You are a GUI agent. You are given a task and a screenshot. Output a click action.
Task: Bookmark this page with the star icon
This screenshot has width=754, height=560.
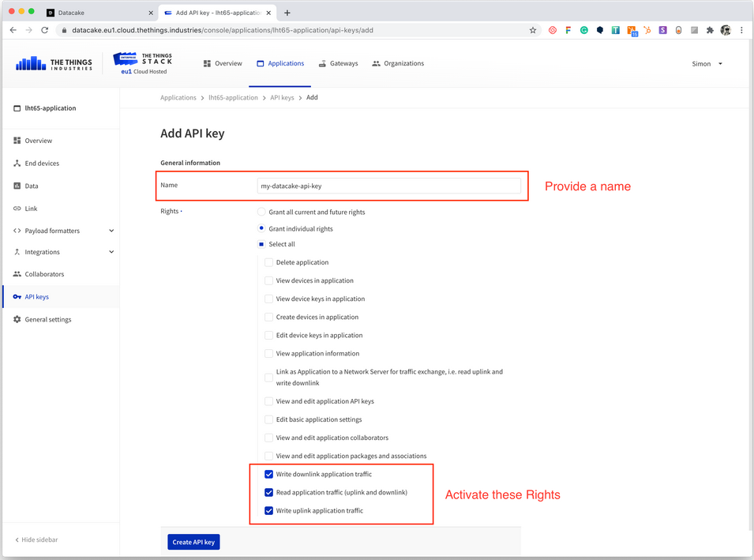[533, 30]
